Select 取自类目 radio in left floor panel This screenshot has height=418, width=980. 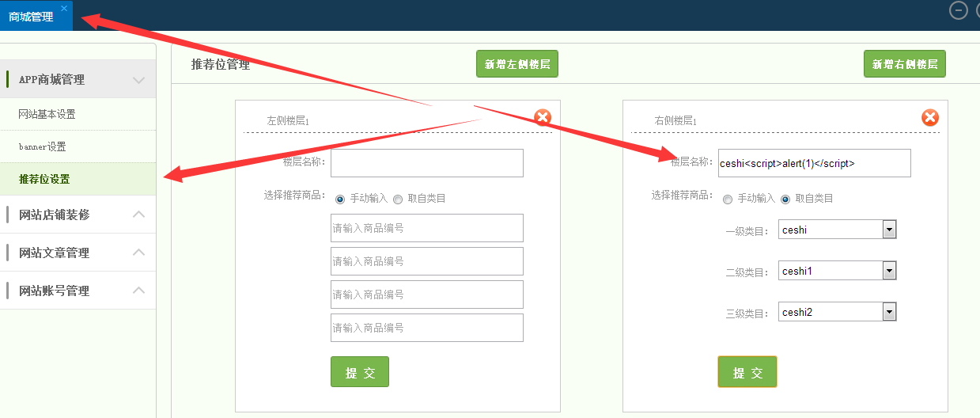pos(398,199)
